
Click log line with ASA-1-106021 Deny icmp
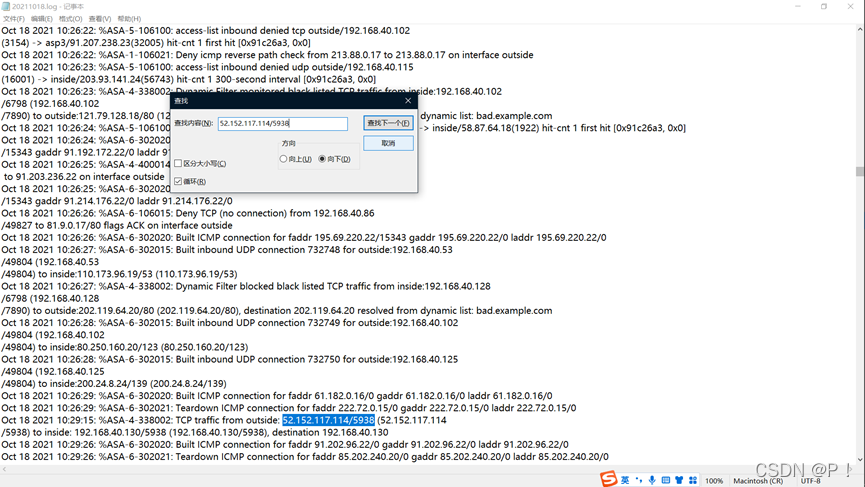pyautogui.click(x=267, y=55)
